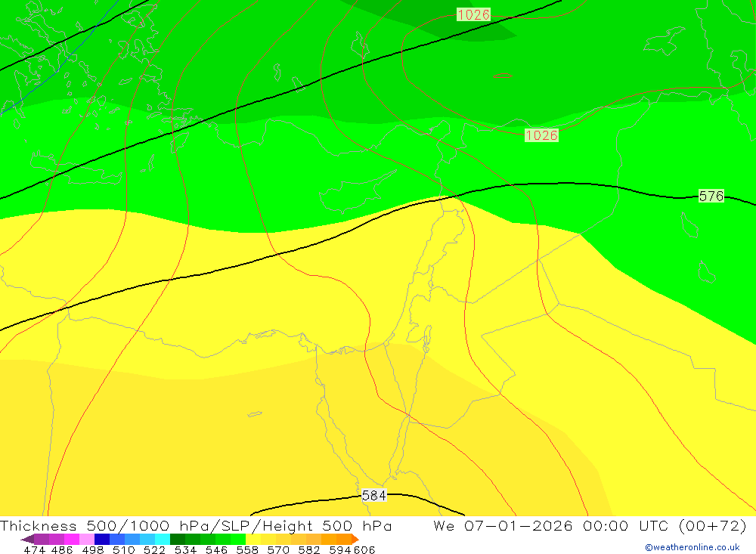Click the legend value 498
The height and width of the screenshot is (554, 756).
[93, 550]
